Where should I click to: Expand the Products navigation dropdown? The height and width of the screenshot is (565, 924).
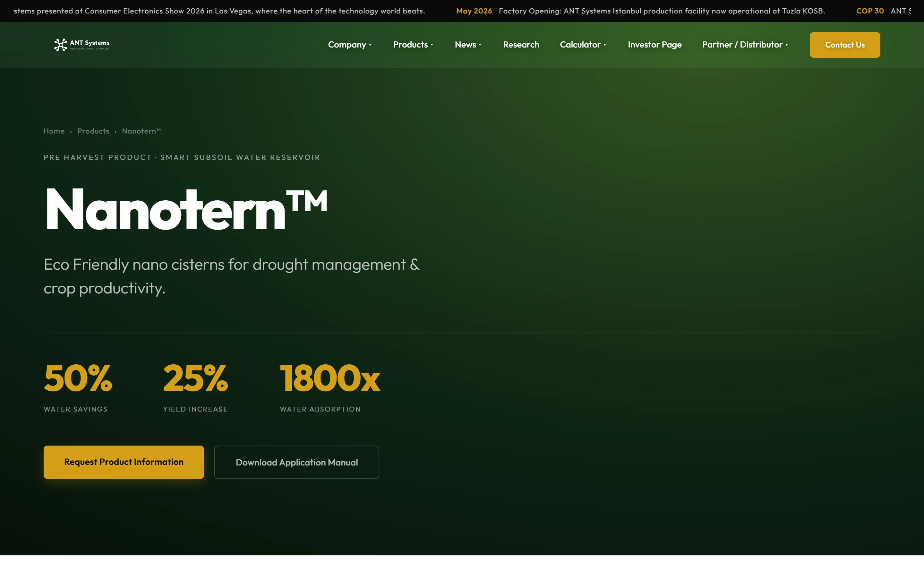click(x=413, y=45)
